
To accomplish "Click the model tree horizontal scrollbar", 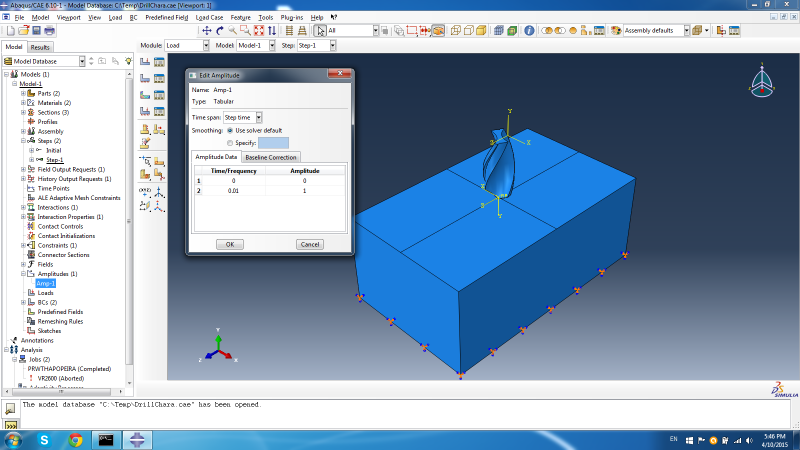I will point(63,392).
